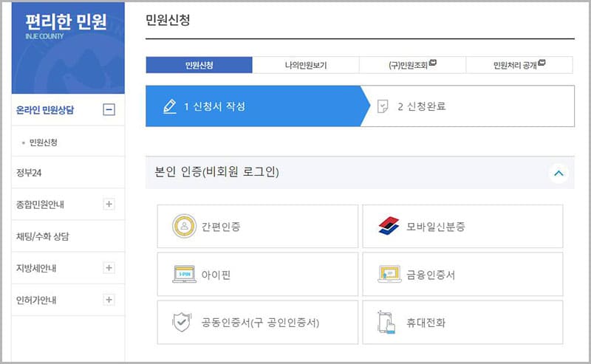The width and height of the screenshot is (591, 364).
Task: Expand the 종합민원안내 sidebar section
Action: click(x=109, y=205)
